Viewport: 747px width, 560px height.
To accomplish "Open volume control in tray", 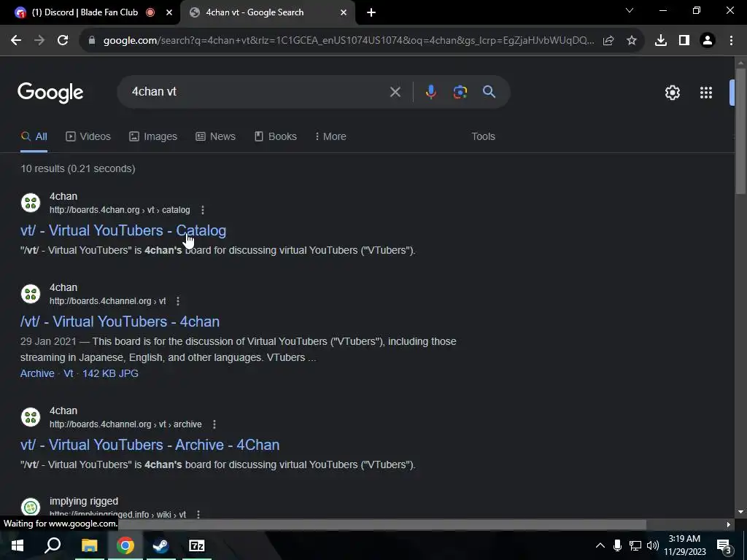I will pos(653,545).
